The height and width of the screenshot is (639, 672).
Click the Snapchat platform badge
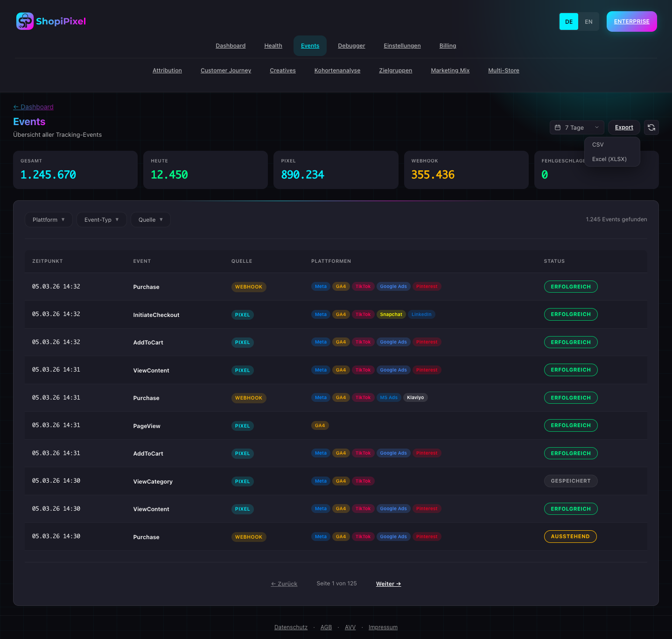pos(391,315)
